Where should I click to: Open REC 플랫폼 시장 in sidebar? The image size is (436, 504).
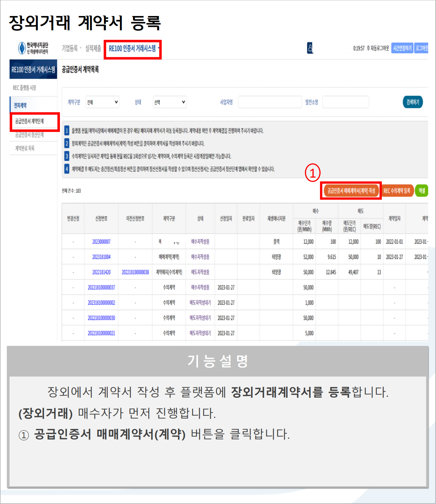[x=25, y=88]
